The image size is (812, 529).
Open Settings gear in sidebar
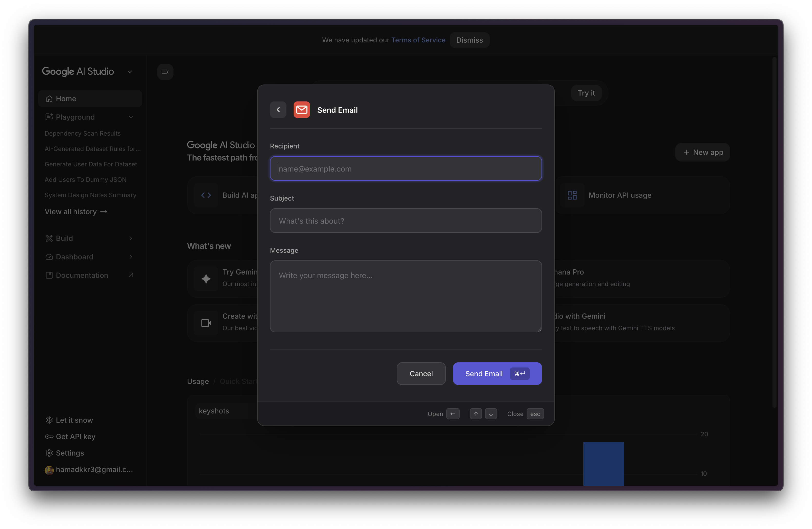49,453
